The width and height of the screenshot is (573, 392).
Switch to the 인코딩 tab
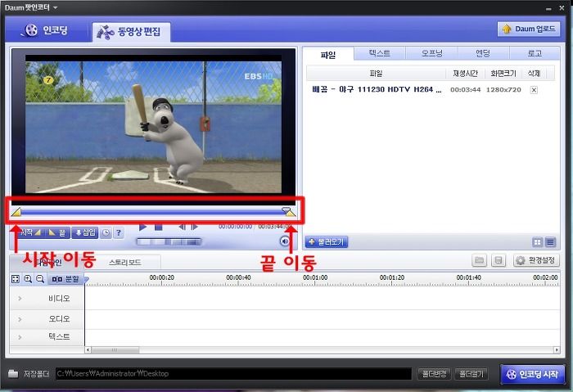click(45, 30)
